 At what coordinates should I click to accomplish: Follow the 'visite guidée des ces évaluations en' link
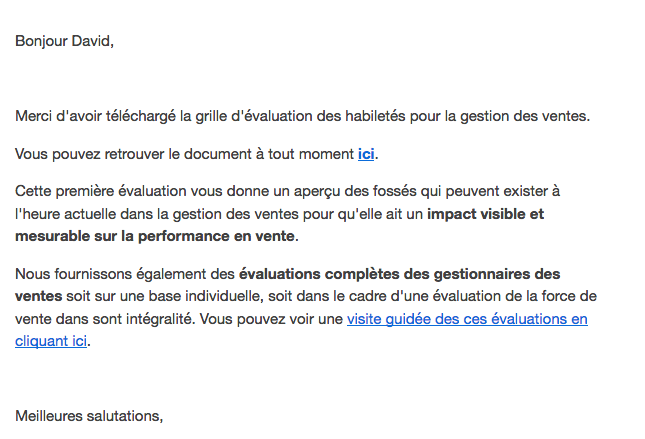[467, 319]
